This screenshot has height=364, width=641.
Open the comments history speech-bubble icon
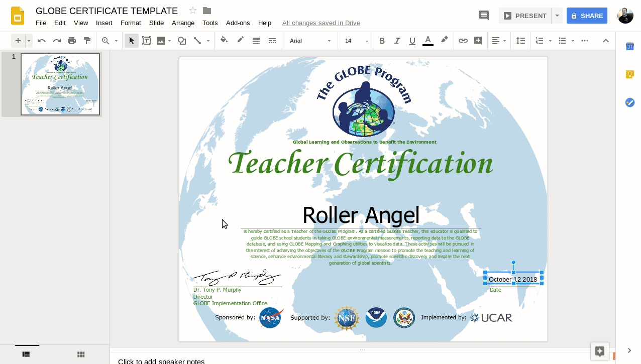point(484,16)
